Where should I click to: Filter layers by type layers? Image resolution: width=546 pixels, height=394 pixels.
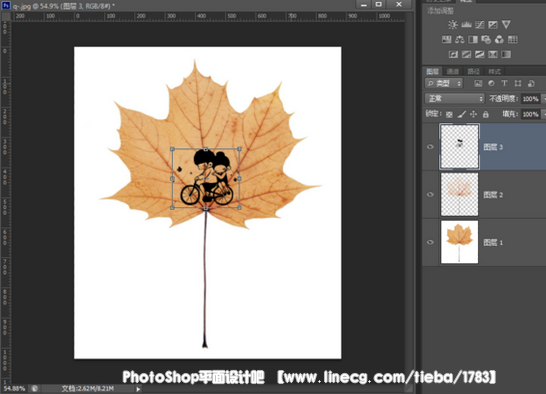[x=504, y=84]
